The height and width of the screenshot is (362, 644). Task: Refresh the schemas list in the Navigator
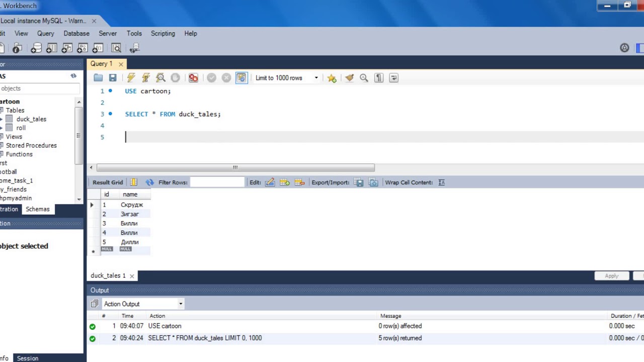(x=73, y=76)
